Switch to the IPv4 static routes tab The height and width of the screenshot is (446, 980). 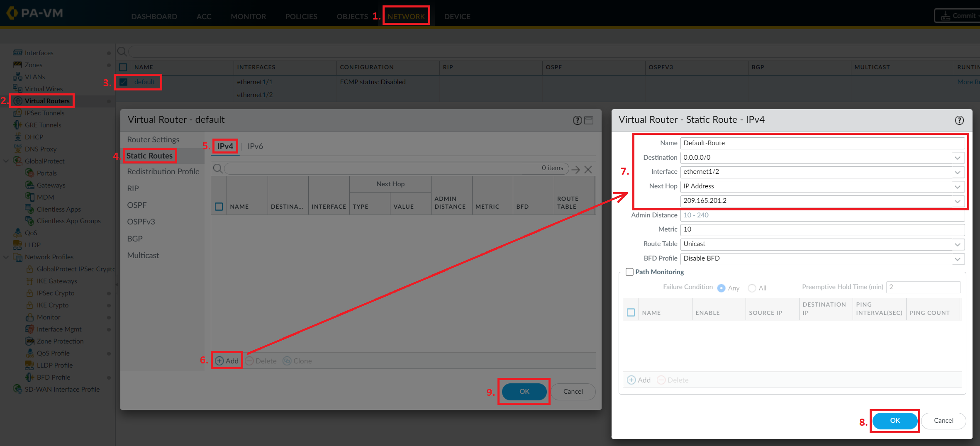point(225,146)
